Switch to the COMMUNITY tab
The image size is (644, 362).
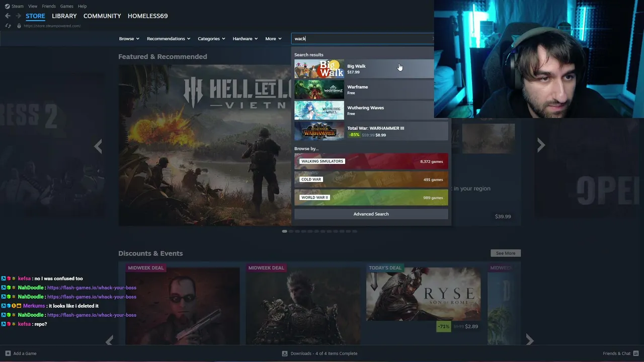click(x=102, y=16)
